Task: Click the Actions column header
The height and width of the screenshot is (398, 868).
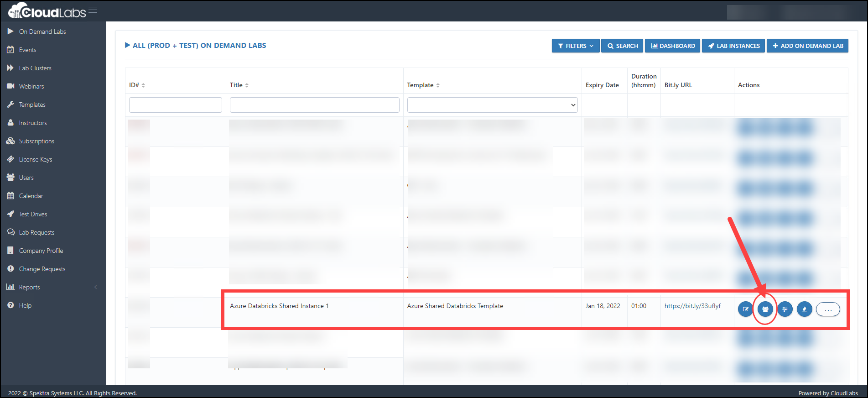Action: point(749,85)
